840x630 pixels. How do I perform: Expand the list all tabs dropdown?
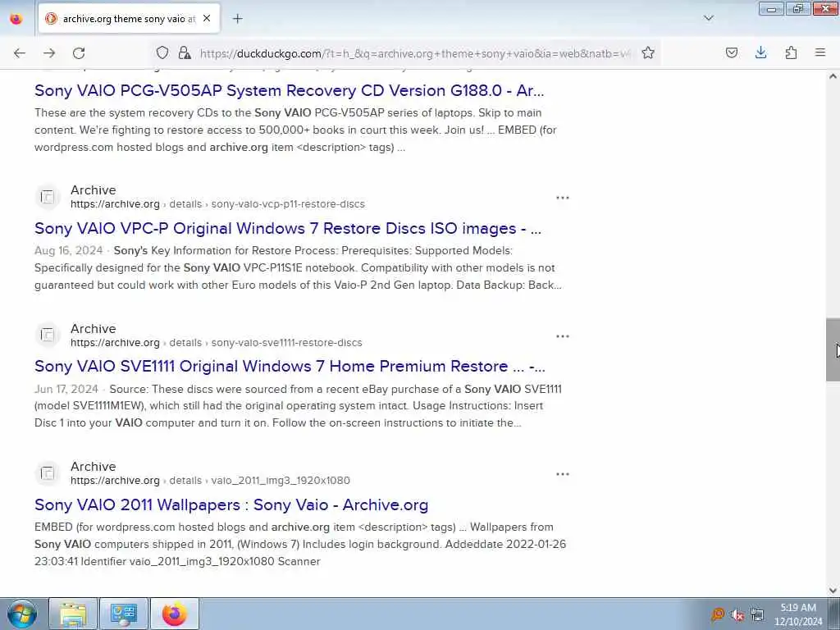click(x=708, y=18)
